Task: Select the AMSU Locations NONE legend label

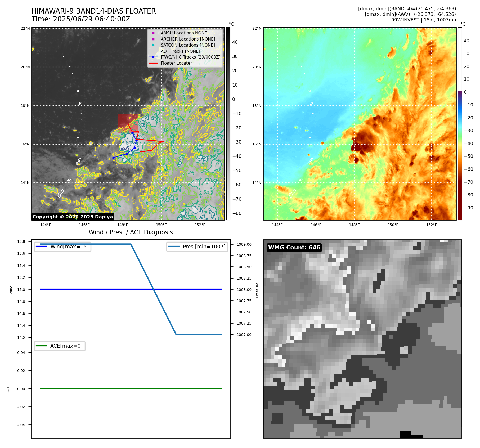Action: point(184,33)
